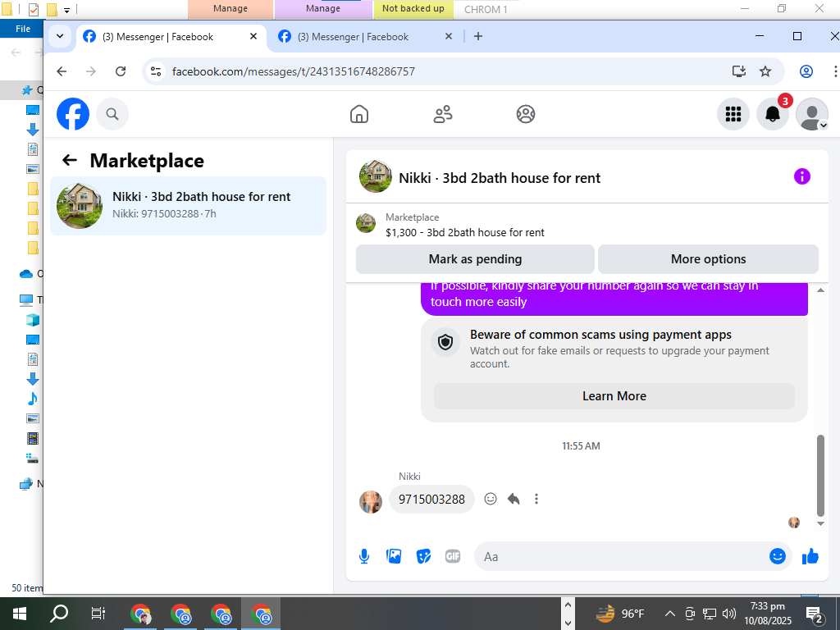Open the emoji picker in message box
840x630 pixels.
point(778,557)
